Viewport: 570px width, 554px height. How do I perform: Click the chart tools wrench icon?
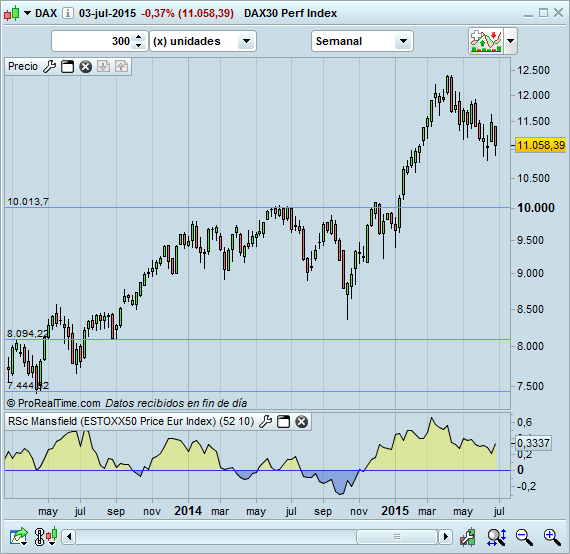[x=467, y=537]
